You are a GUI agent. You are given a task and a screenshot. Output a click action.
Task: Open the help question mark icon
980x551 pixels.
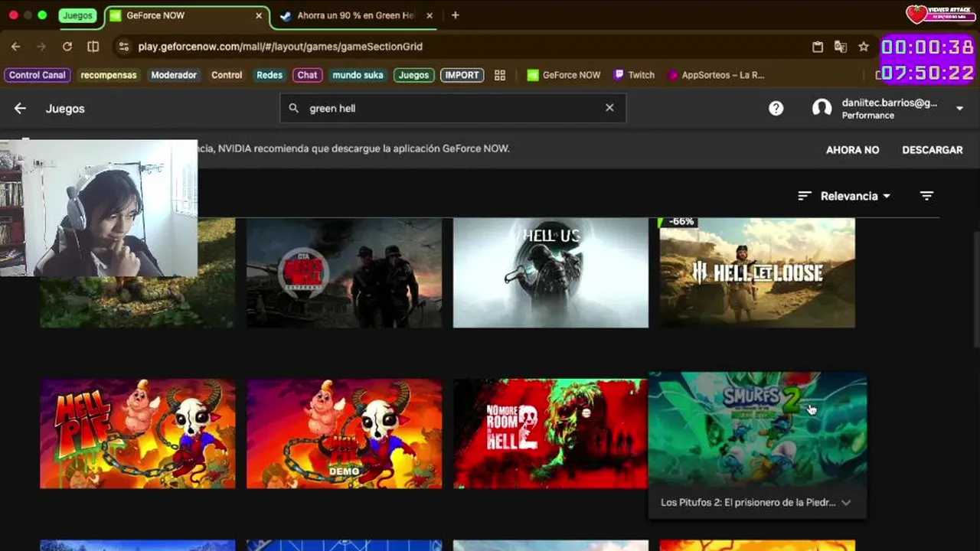pyautogui.click(x=776, y=108)
